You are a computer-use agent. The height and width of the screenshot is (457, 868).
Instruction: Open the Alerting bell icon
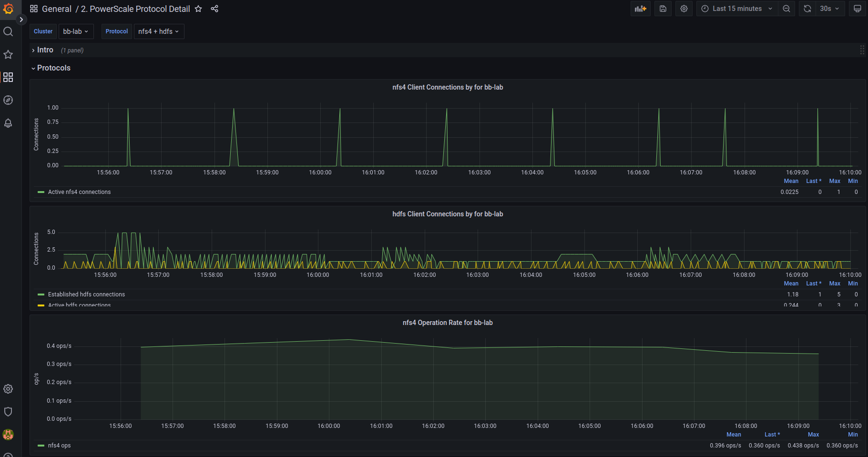click(8, 123)
